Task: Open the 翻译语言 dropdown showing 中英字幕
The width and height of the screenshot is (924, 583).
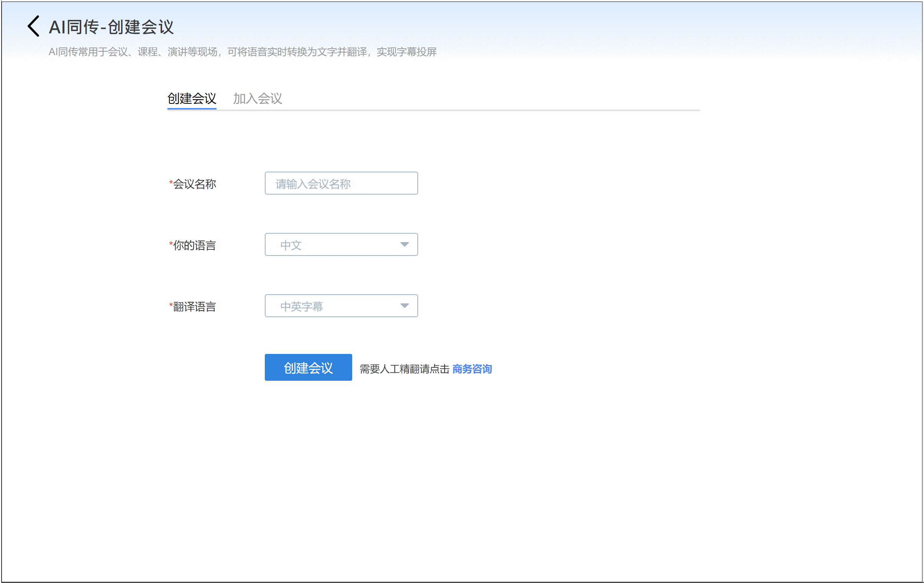Action: pyautogui.click(x=341, y=306)
